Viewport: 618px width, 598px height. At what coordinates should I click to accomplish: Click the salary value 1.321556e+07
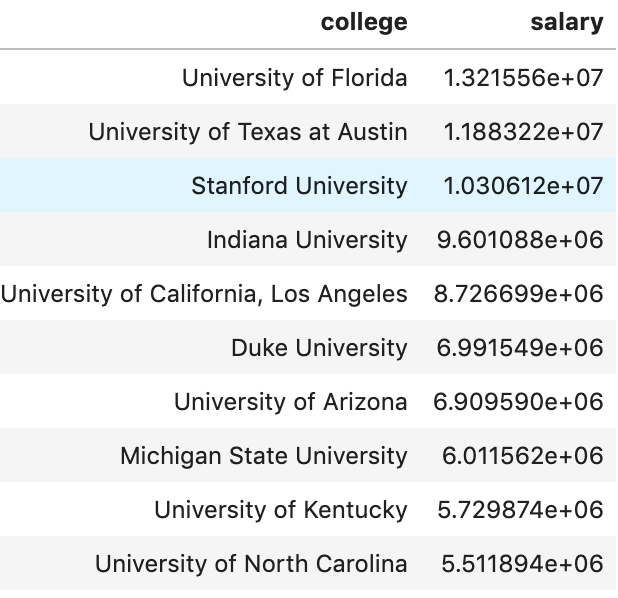[x=523, y=78]
